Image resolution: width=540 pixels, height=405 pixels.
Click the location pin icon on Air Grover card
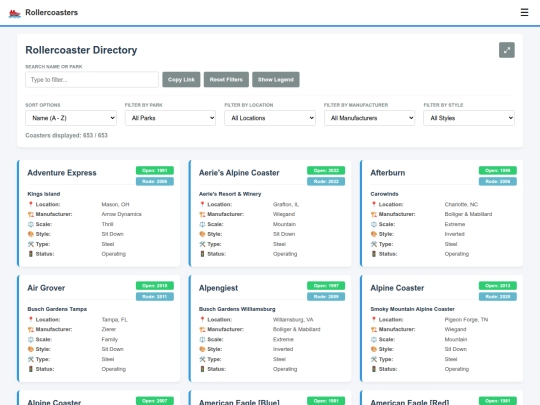pos(31,320)
